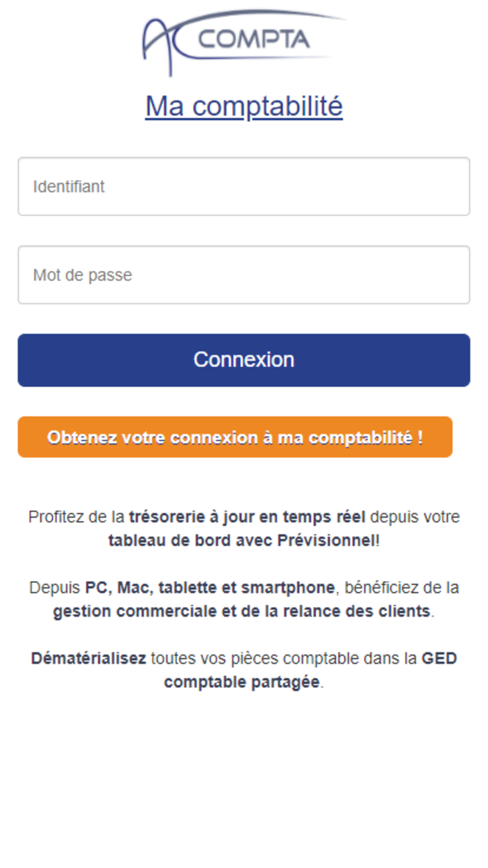
Task: Click the 'comptable partagée' bold text
Action: pyautogui.click(x=242, y=682)
